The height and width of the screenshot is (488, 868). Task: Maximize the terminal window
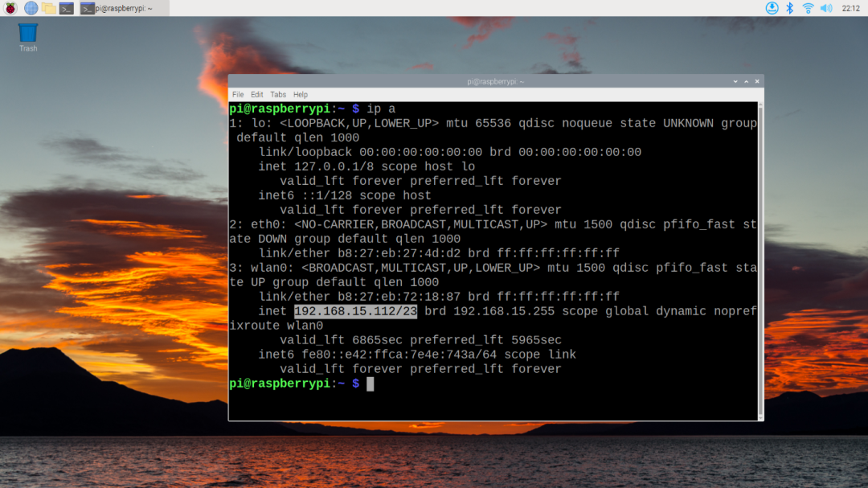pyautogui.click(x=746, y=81)
